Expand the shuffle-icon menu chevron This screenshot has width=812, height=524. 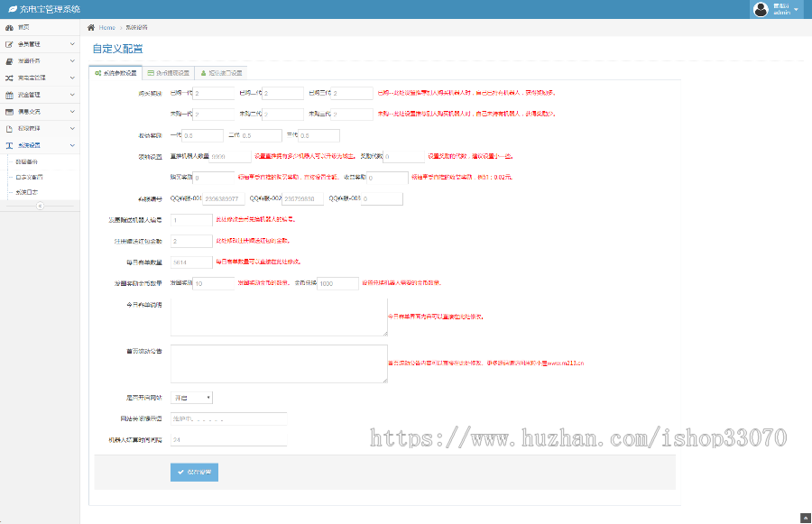pyautogui.click(x=72, y=78)
